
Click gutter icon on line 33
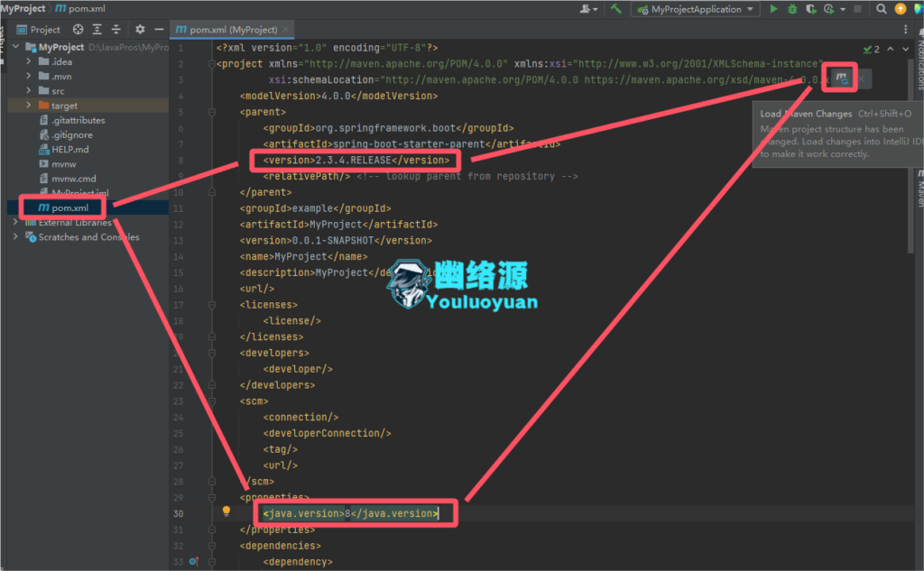(x=193, y=562)
